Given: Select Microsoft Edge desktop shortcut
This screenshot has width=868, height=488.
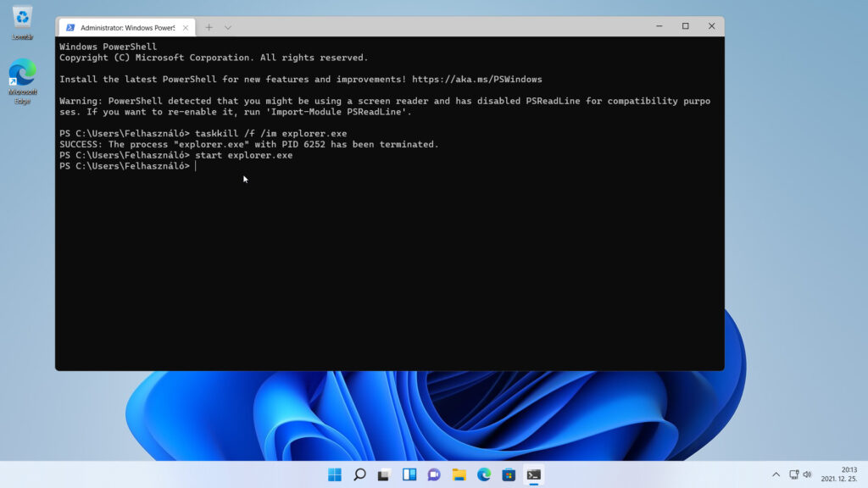Looking at the screenshot, I should pos(22,81).
